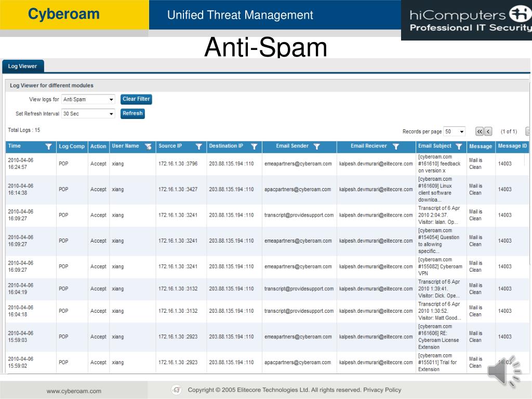Filter the Time column

point(48,147)
